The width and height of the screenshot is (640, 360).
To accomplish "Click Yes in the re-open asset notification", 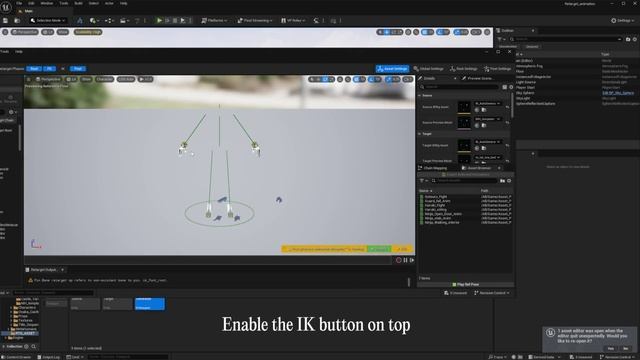I will [611, 349].
